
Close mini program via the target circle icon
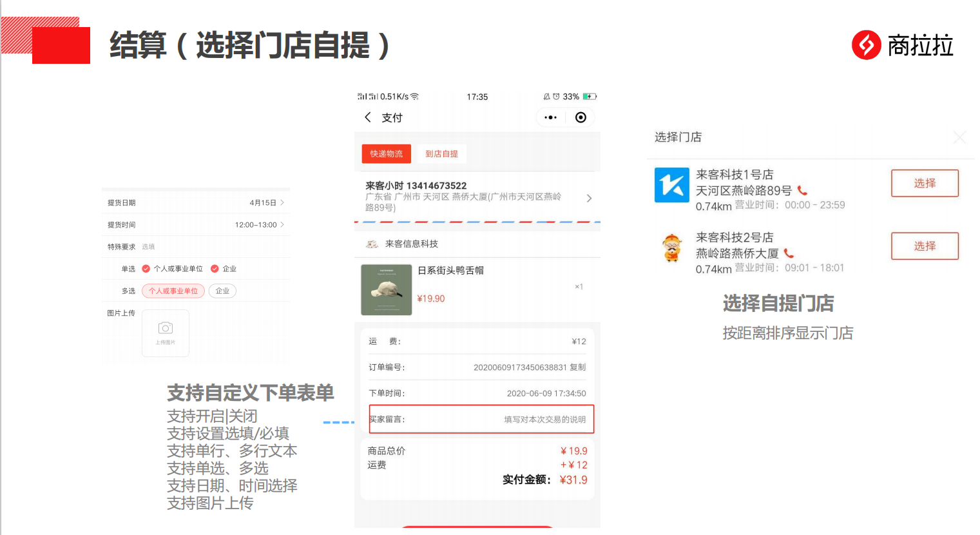(x=581, y=117)
